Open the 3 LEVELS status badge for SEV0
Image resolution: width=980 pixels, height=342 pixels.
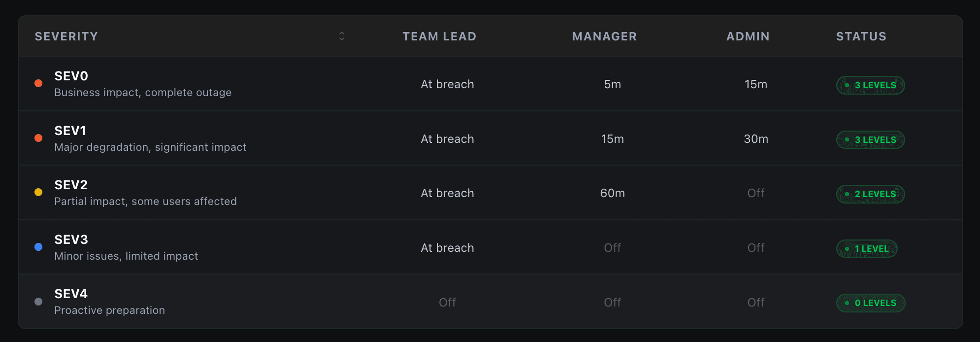click(871, 85)
